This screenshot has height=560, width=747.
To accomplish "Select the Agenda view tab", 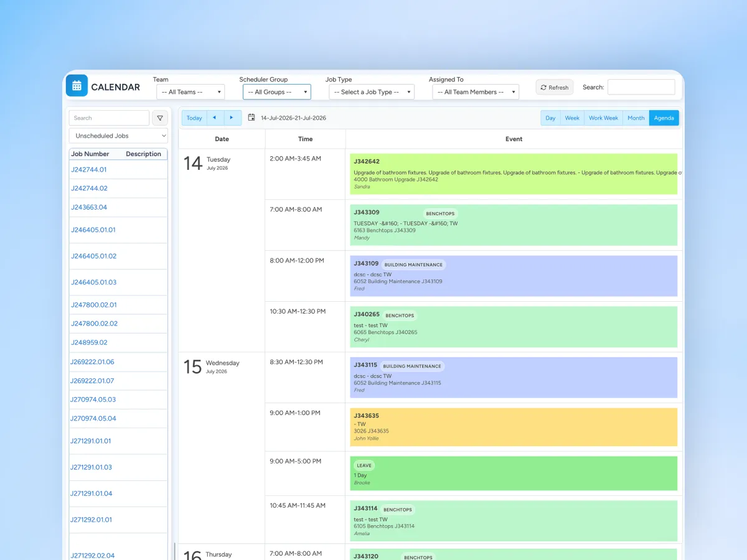I will click(x=664, y=118).
